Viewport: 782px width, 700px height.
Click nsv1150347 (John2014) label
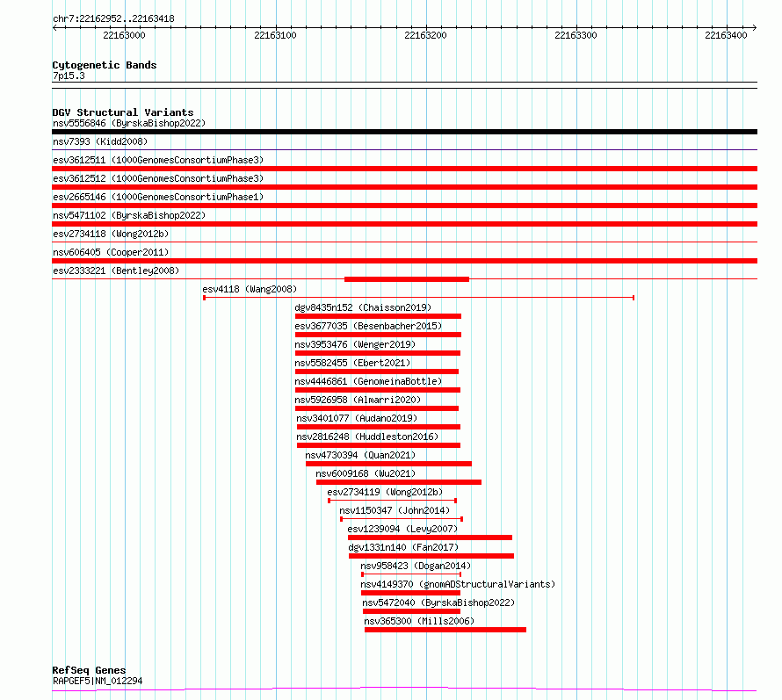tap(395, 510)
